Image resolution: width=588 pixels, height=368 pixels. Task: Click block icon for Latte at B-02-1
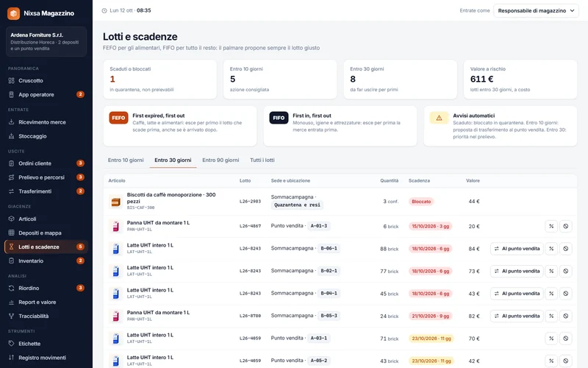(x=565, y=271)
